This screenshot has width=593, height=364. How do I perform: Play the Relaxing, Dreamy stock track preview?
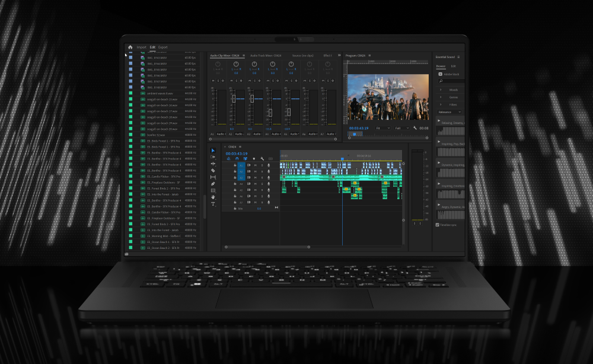[x=439, y=120]
